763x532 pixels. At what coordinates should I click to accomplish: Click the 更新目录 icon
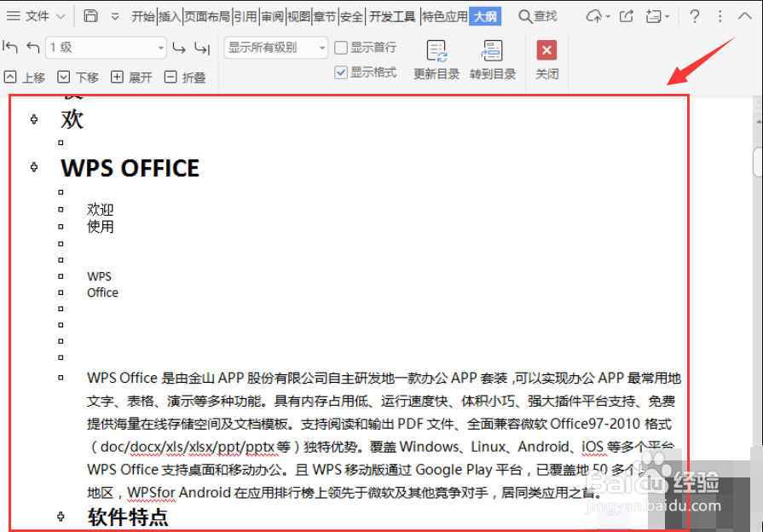point(436,51)
